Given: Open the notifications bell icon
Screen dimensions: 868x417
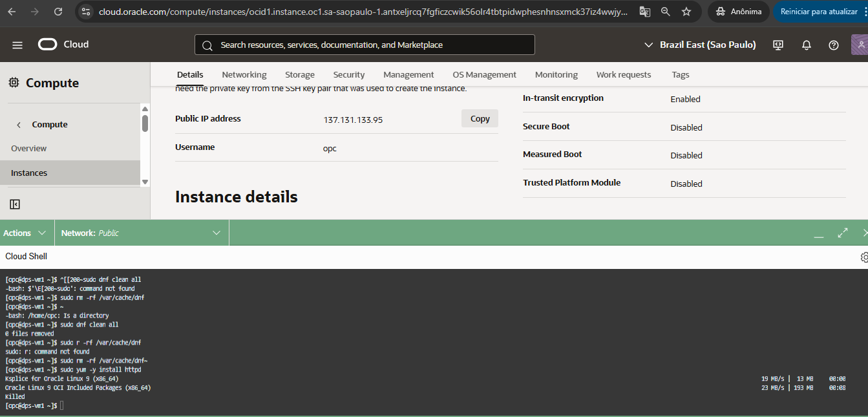Looking at the screenshot, I should pos(807,45).
